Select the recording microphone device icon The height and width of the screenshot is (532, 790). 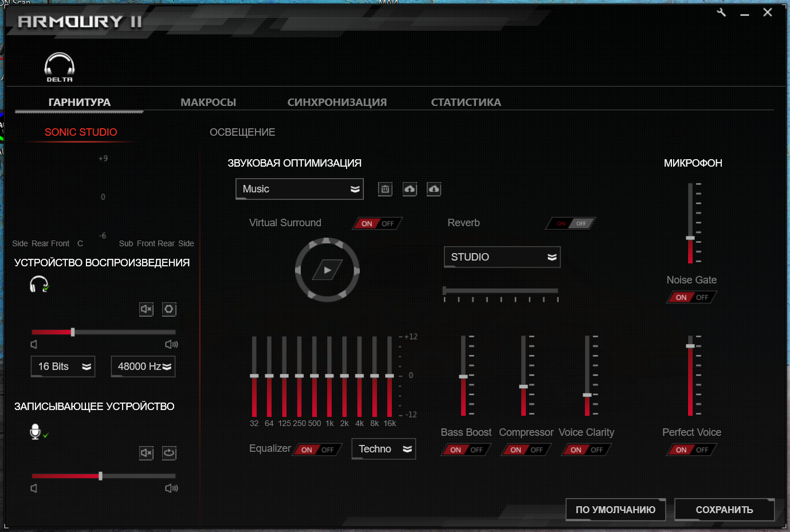click(38, 432)
